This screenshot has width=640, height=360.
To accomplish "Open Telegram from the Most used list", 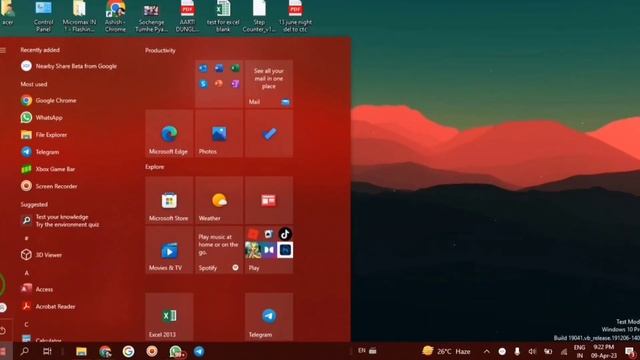I will pos(40,152).
